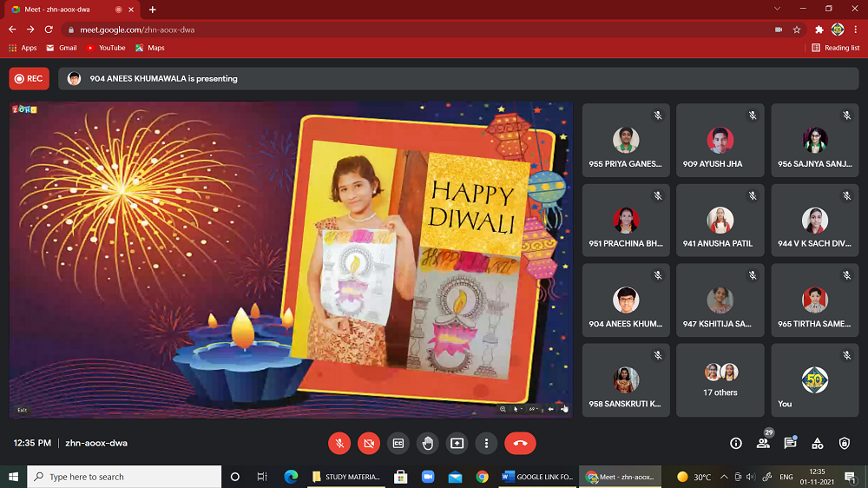This screenshot has height=488, width=868.
Task: Open meeting details info icon
Action: pyautogui.click(x=736, y=443)
